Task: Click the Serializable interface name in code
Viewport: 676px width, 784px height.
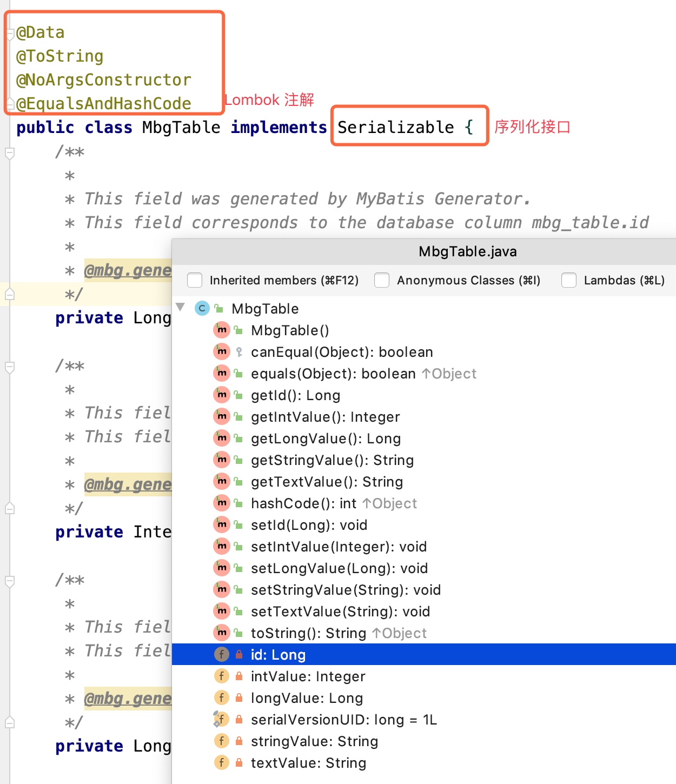Action: pyautogui.click(x=395, y=127)
